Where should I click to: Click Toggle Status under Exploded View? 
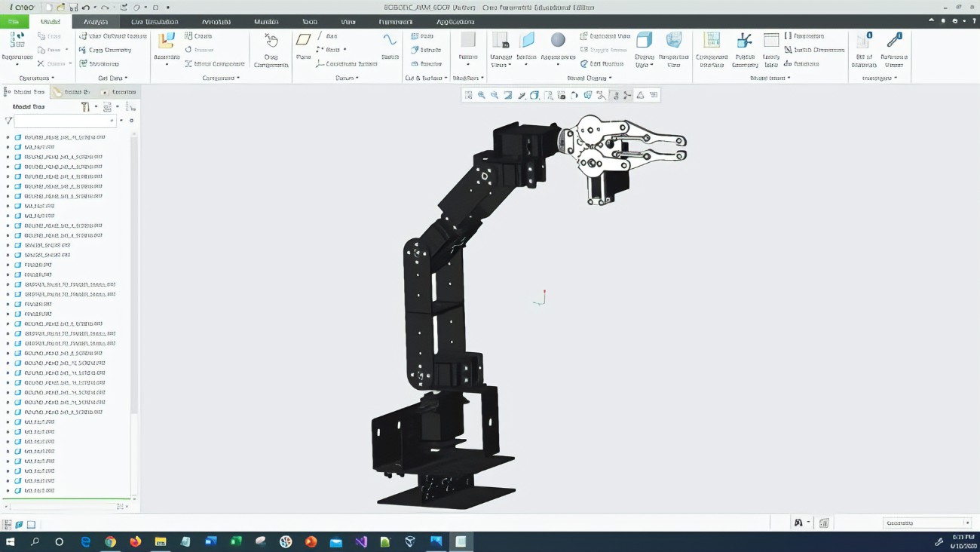(x=603, y=50)
